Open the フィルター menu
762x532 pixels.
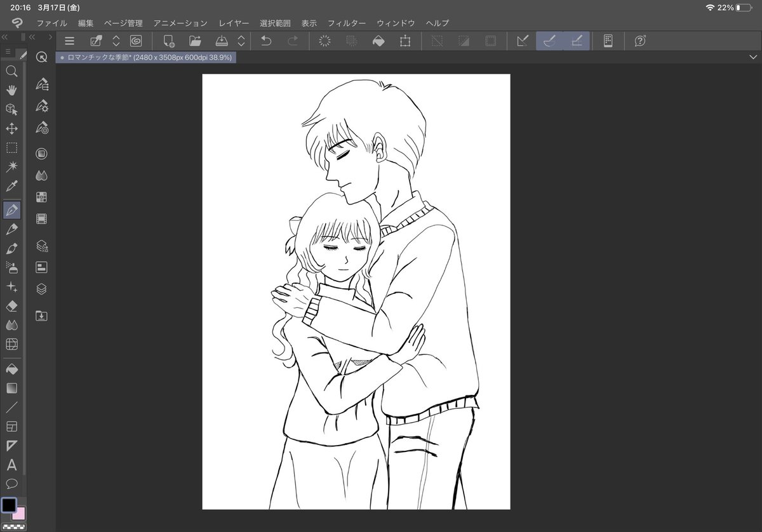(346, 23)
